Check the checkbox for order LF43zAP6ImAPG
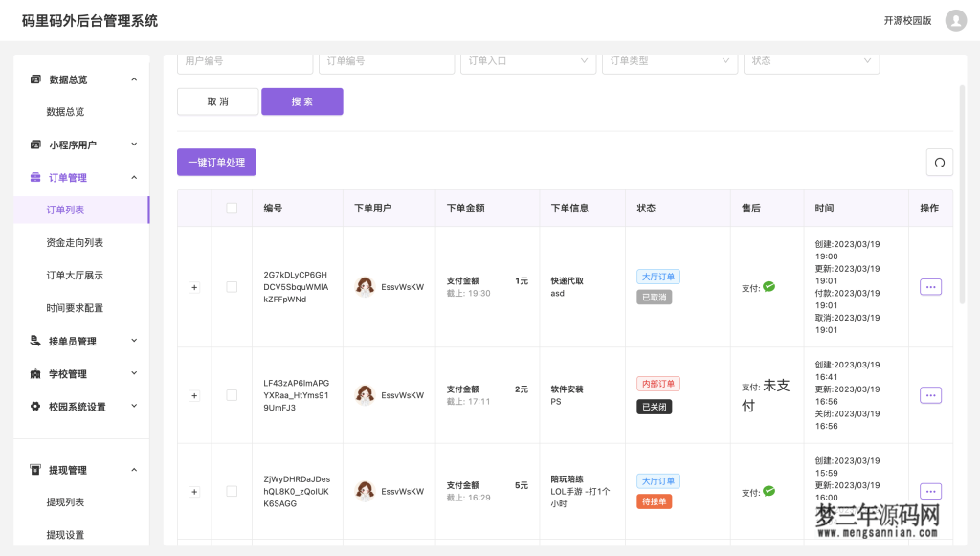980x556 pixels. coord(231,394)
